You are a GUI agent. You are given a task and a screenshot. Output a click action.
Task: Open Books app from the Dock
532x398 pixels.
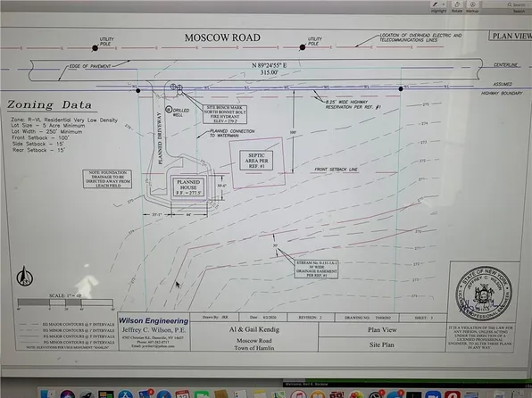(318, 394)
